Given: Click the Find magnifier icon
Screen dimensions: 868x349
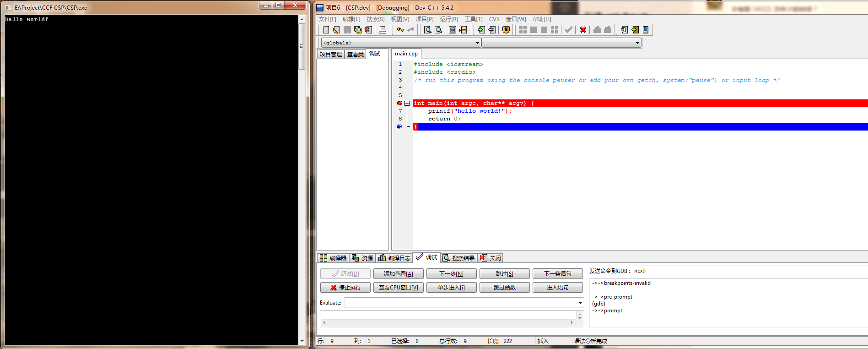Looking at the screenshot, I should pos(427,30).
